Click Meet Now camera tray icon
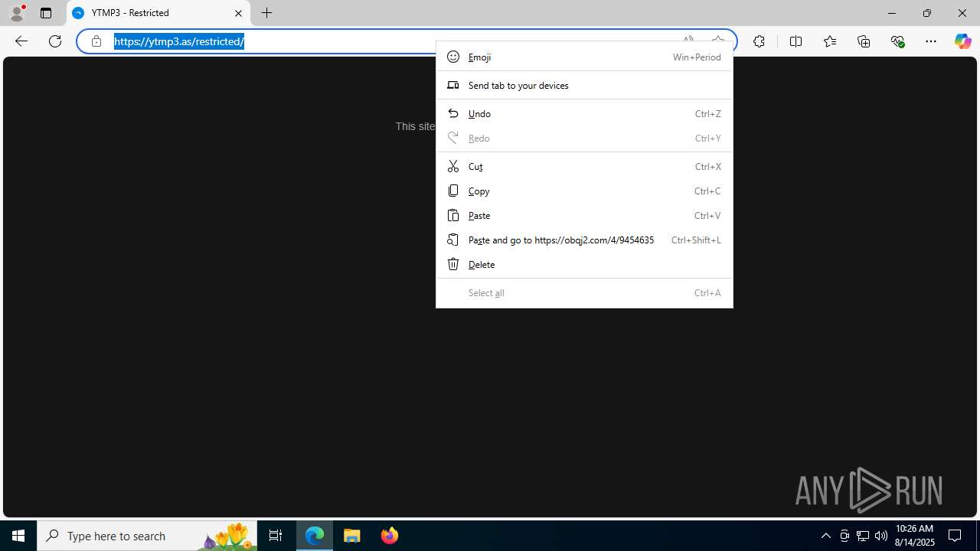This screenshot has height=551, width=980. (844, 536)
